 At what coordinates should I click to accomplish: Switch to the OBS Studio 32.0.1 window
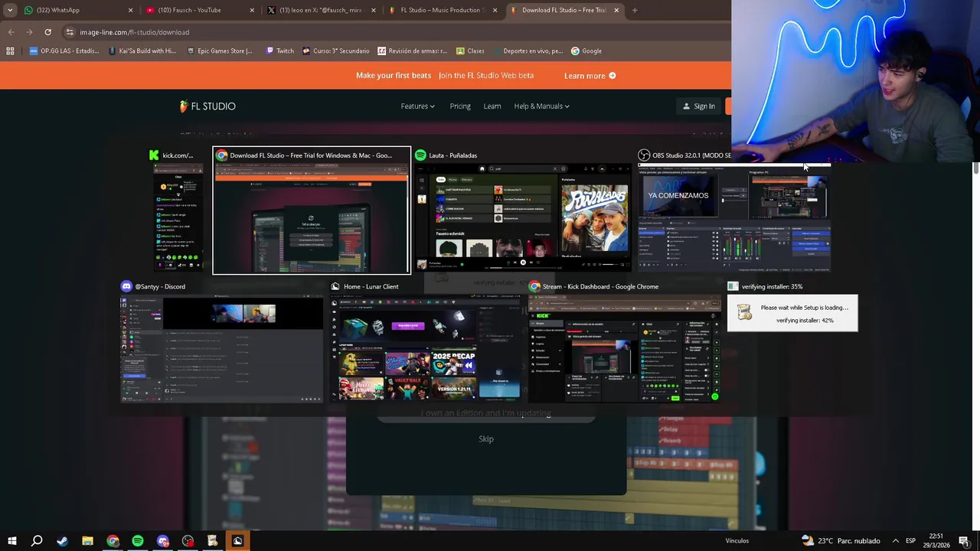(x=735, y=210)
